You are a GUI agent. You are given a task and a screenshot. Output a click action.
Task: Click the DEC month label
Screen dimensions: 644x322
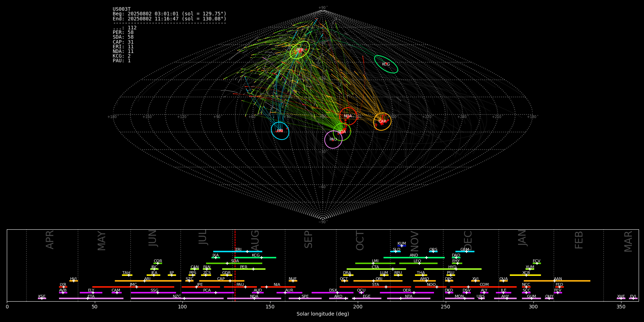tap(468, 240)
